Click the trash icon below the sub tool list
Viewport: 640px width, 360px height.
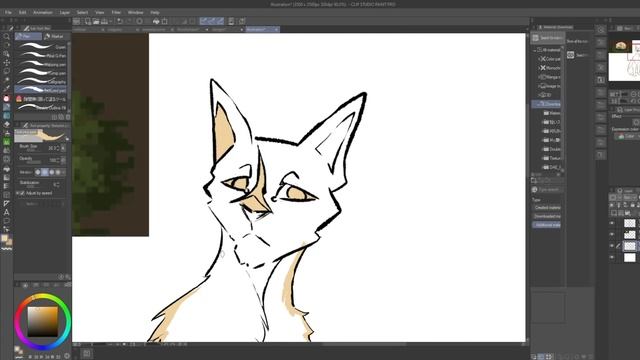pos(68,117)
